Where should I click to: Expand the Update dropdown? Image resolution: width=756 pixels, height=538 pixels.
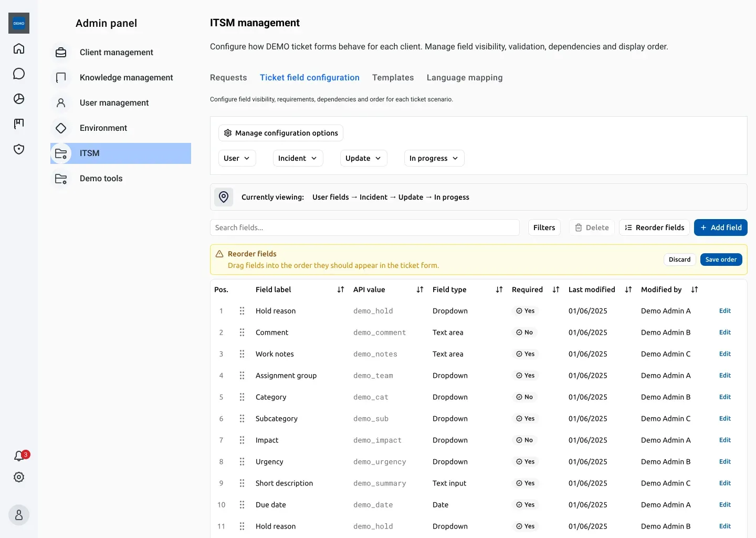pyautogui.click(x=364, y=158)
